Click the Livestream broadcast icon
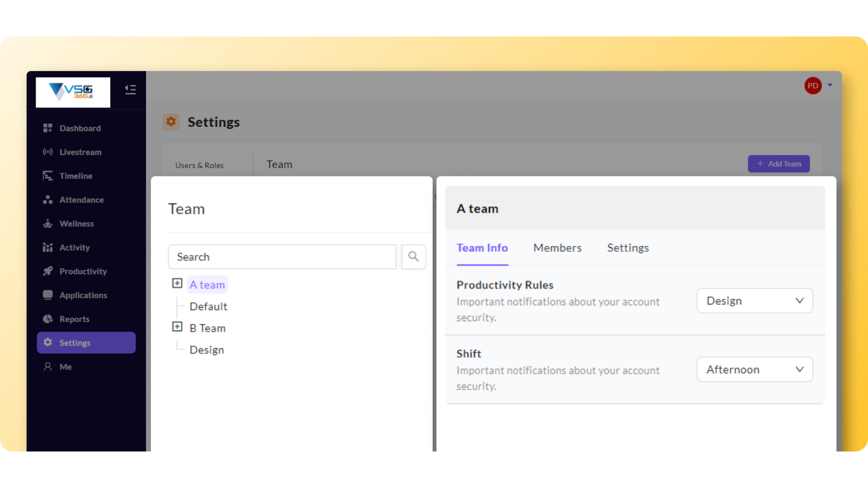This screenshot has height=488, width=868. (47, 152)
